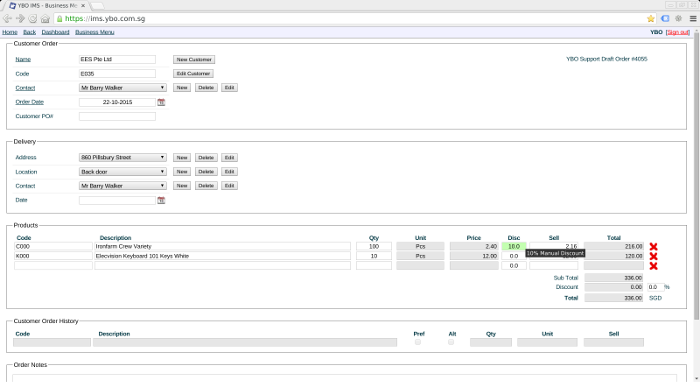Bookmark this page with the star icon
This screenshot has height=382, width=700.
click(x=650, y=19)
